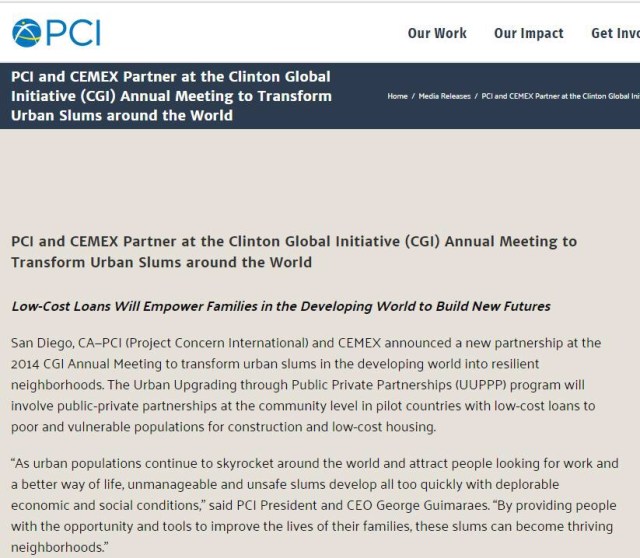The width and height of the screenshot is (640, 558).
Task: Click the italic Low-Cost Loans subheading
Action: 280,306
